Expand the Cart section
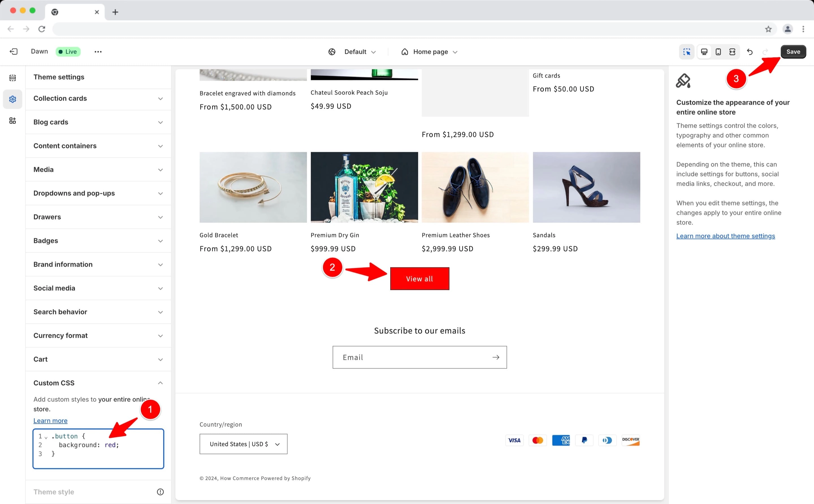Viewport: 814px width, 504px height. click(x=98, y=359)
